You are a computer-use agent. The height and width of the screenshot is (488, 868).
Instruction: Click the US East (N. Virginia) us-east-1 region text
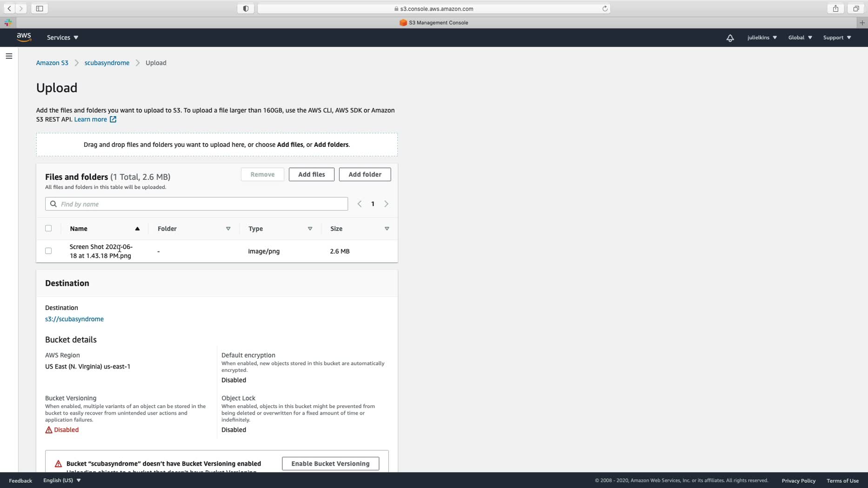tap(87, 367)
